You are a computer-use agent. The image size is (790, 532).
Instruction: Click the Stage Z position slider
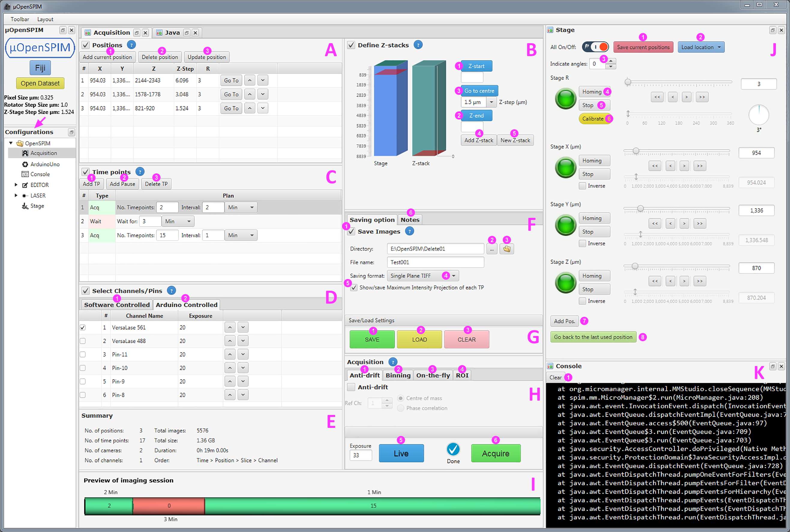(635, 267)
